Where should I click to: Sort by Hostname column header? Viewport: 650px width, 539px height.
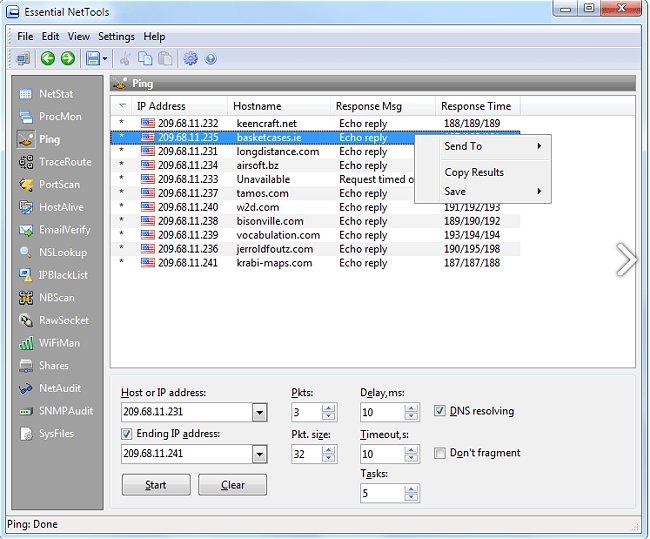(279, 106)
